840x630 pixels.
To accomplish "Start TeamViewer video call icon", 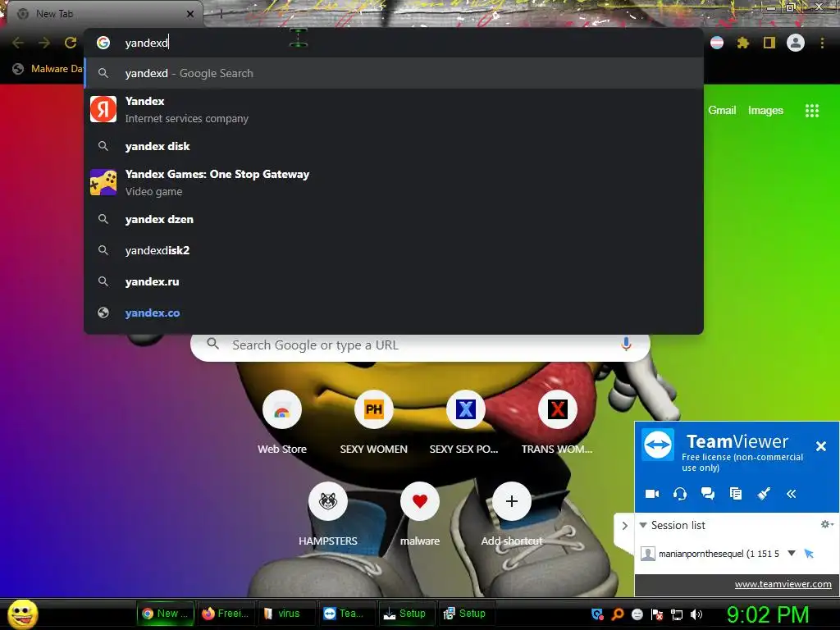I will [x=652, y=493].
